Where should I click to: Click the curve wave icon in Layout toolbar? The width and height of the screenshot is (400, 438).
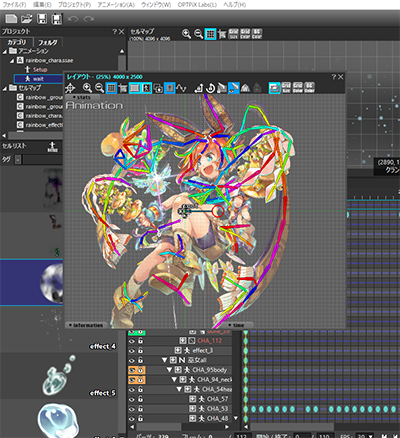(181, 88)
